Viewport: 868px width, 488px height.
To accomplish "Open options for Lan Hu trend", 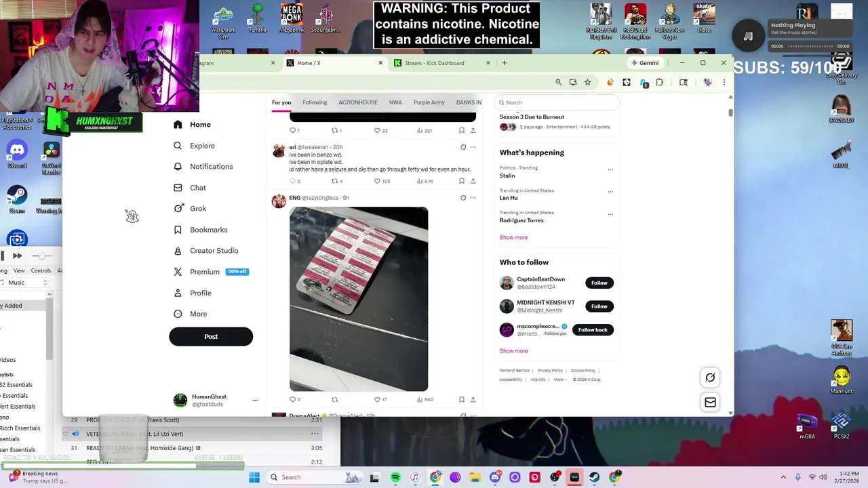I will [x=610, y=192].
